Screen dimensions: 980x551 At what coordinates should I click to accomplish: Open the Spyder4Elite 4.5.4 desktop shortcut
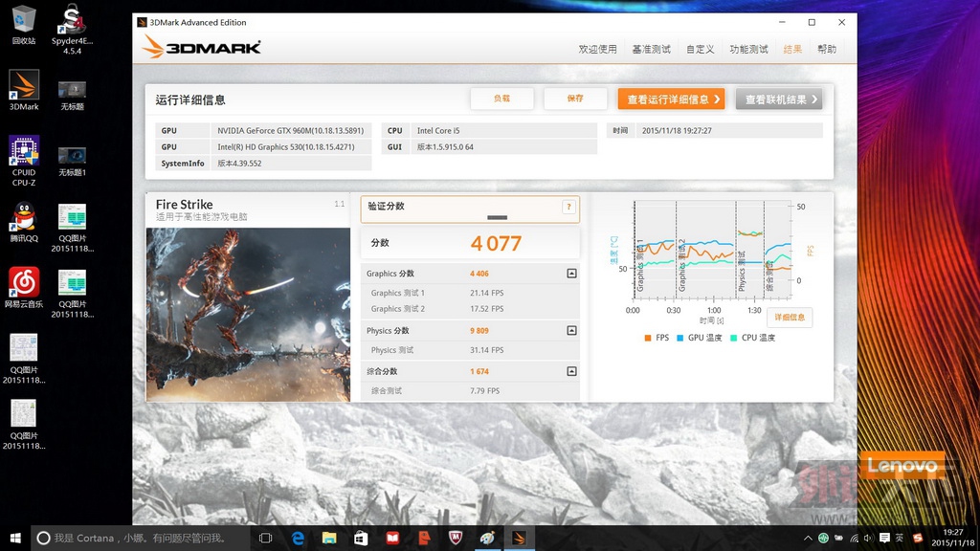click(72, 28)
